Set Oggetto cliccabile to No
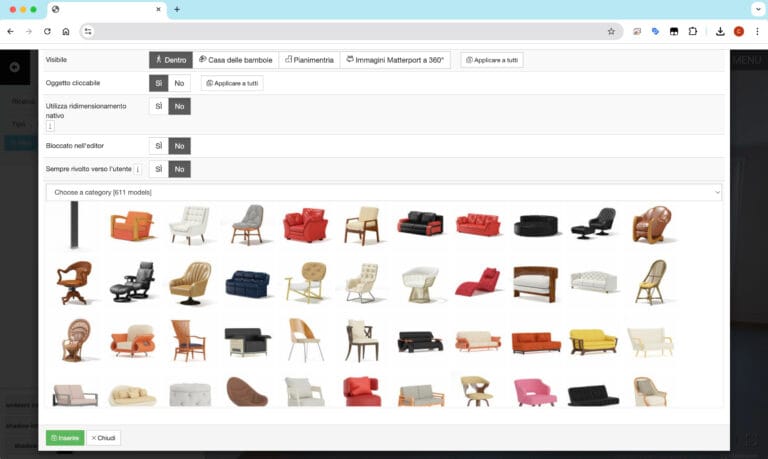Screen dimensions: 768x459 coord(179,83)
